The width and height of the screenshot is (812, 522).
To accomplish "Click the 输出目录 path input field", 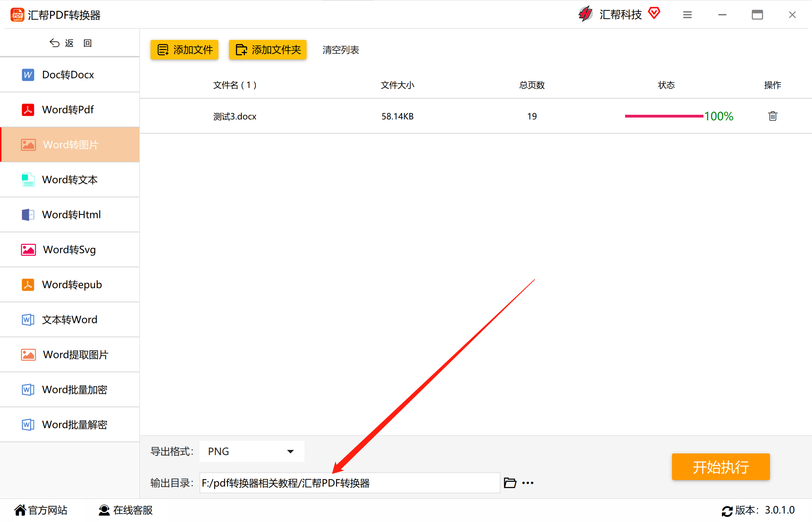I will point(350,483).
